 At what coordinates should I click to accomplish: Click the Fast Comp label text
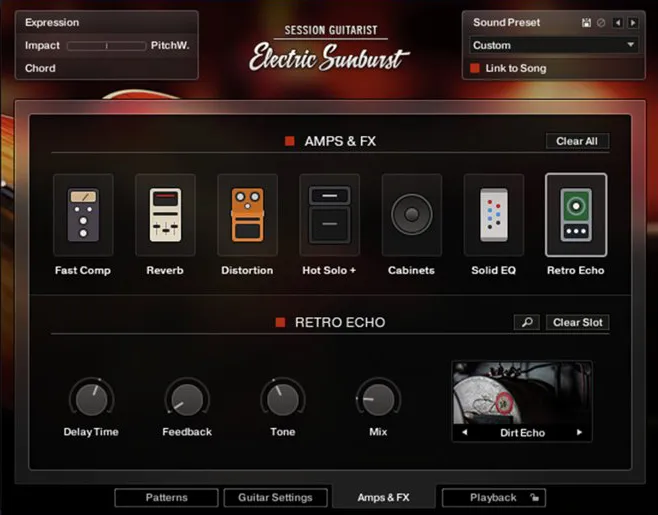(83, 270)
